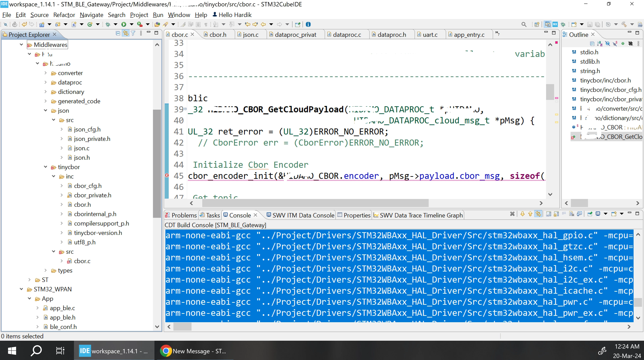Open Project Explorer view menu dots
The width and height of the screenshot is (644, 360).
click(141, 33)
